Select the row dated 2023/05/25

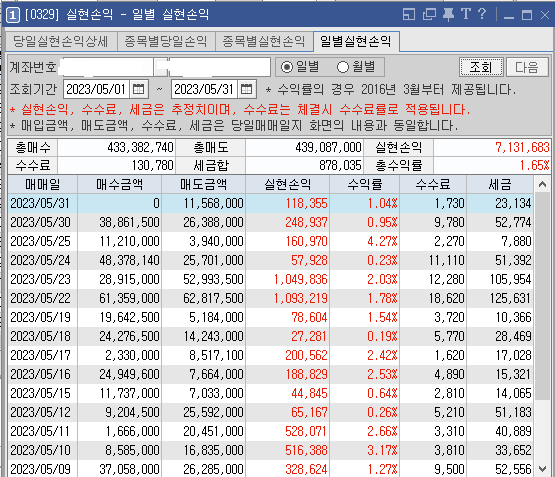point(271,242)
